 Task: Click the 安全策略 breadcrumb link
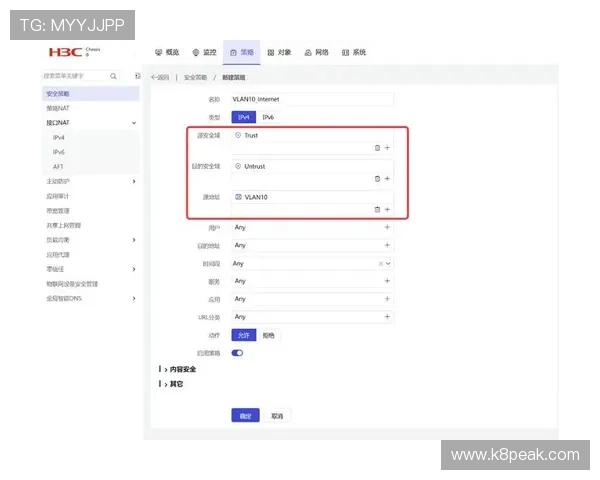[195, 77]
